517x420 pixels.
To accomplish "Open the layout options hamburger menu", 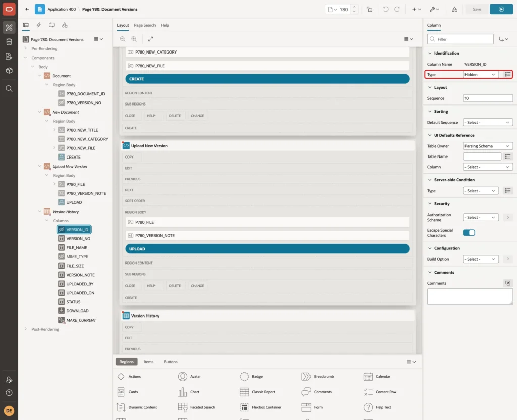I will click(408, 39).
